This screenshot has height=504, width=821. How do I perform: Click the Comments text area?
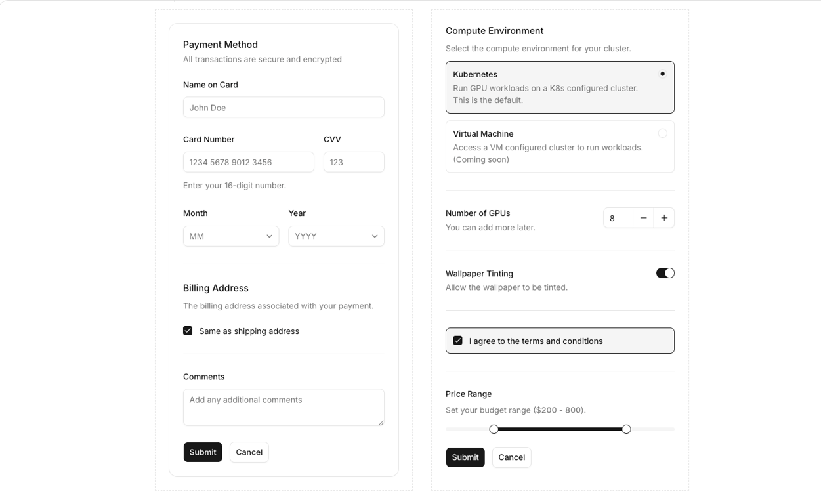pyautogui.click(x=284, y=407)
